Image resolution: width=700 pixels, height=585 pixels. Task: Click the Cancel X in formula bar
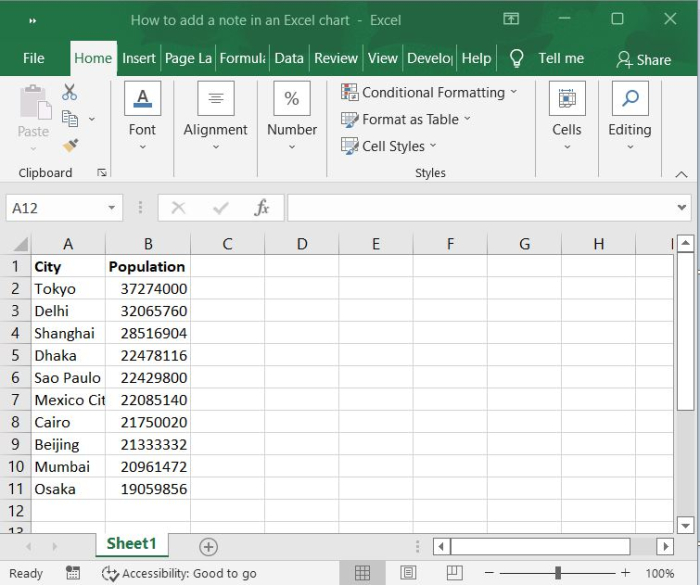pos(179,208)
